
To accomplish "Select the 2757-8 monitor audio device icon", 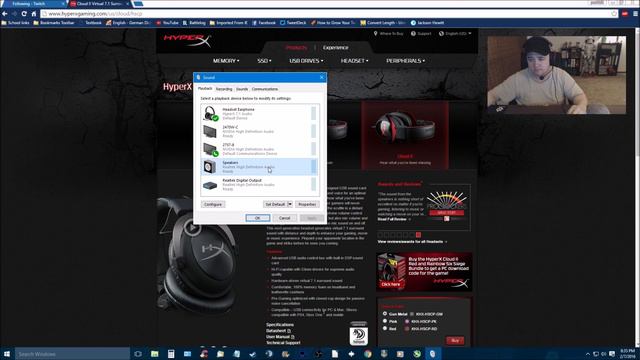I will click(x=210, y=149).
